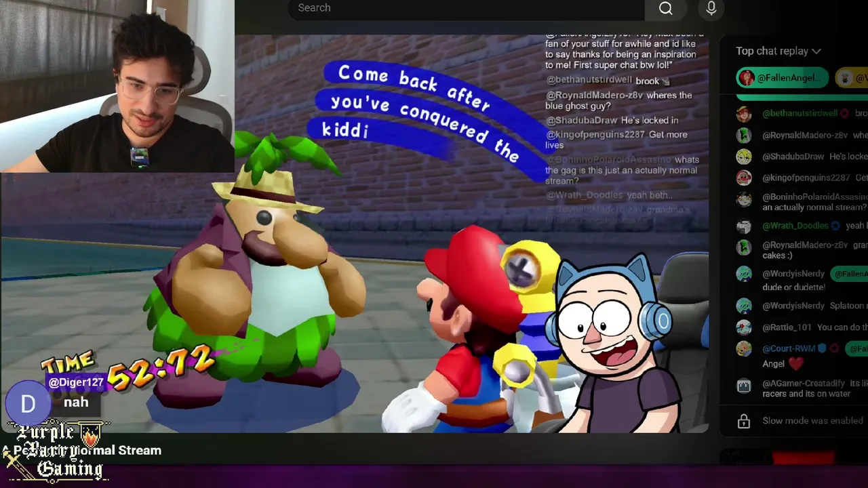Viewport: 868px width, 488px height.
Task: Click the Mario Sunshine video player area
Action: (x=355, y=234)
